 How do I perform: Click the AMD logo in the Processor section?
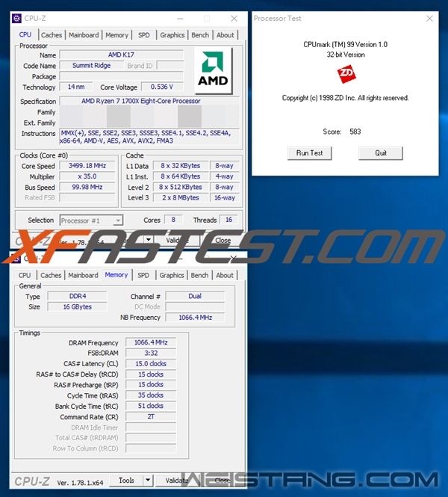tap(213, 71)
